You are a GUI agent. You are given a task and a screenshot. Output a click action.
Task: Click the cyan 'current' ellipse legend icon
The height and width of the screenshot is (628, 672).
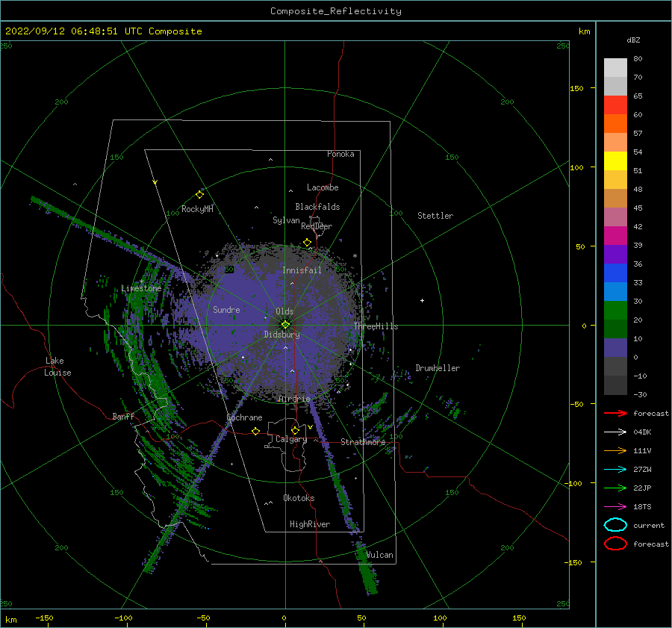pyautogui.click(x=615, y=525)
